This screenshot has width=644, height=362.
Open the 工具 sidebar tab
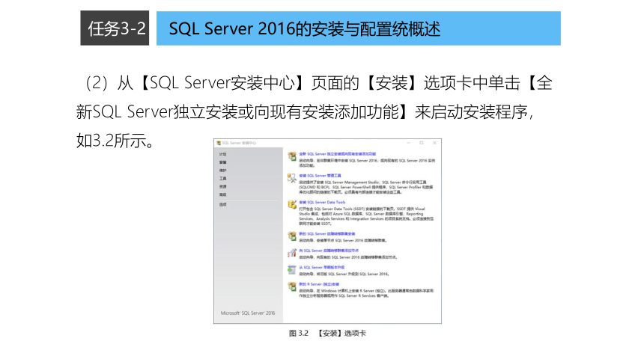click(x=222, y=179)
